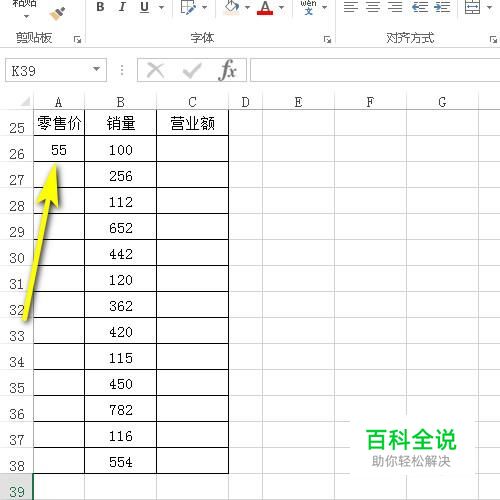Select cell containing 55
This screenshot has width=500, height=500.
(59, 149)
